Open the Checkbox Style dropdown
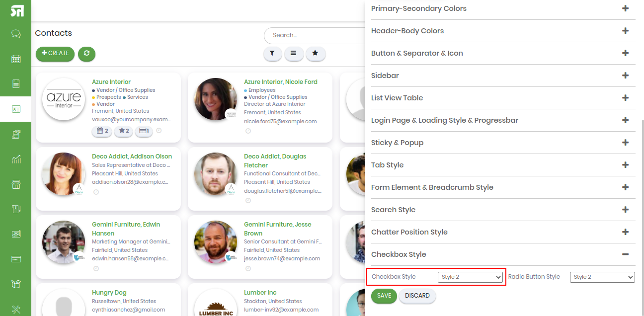Image resolution: width=644 pixels, height=316 pixels. click(470, 277)
